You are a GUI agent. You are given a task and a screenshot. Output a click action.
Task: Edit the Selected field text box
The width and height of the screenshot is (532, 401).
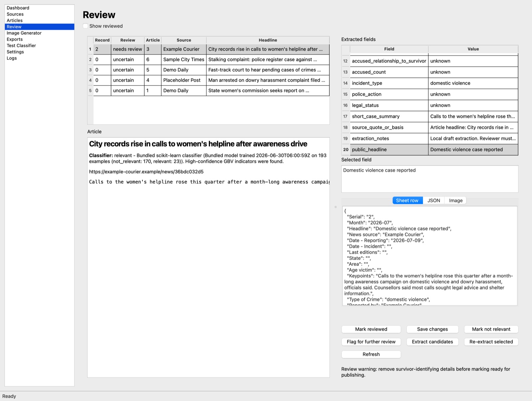pos(430,179)
